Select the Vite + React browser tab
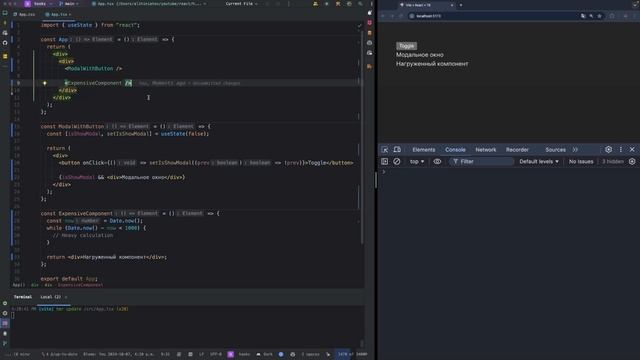Viewport: 640px width, 360px height. pyautogui.click(x=426, y=5)
